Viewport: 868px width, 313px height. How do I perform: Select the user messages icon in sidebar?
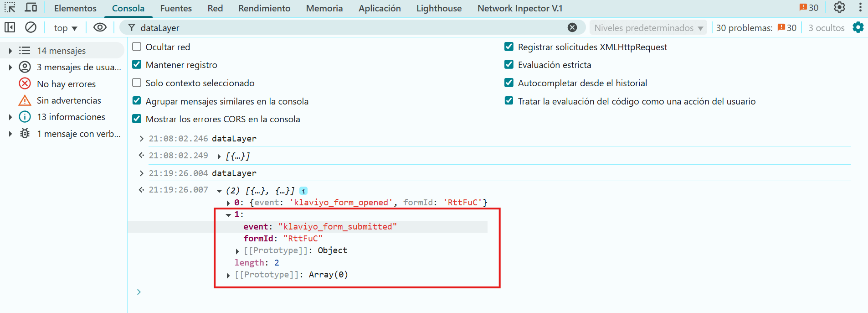pyautogui.click(x=25, y=67)
